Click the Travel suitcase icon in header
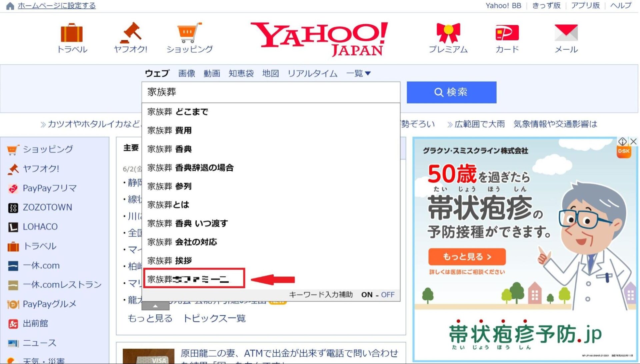Image resolution: width=640 pixels, height=364 pixels. pos(72,33)
